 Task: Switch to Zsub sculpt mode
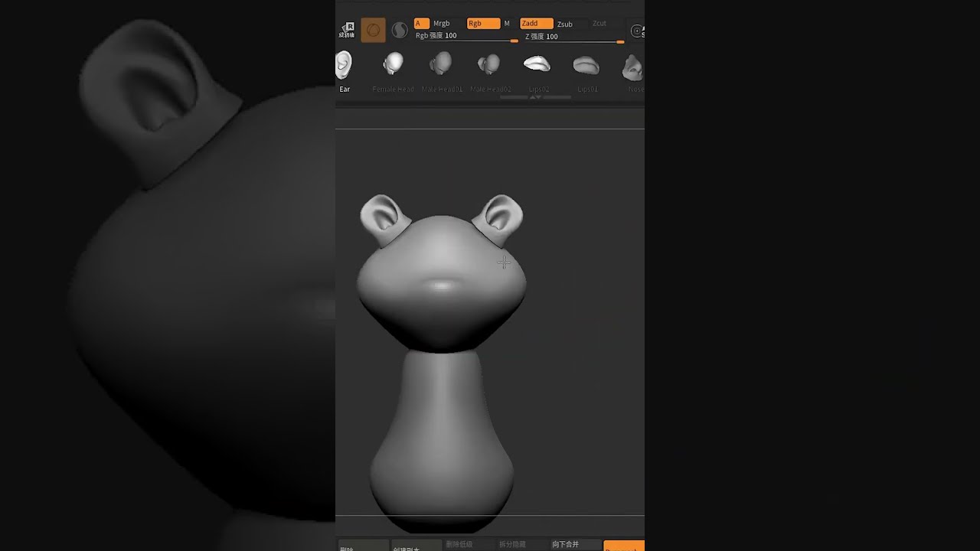coord(565,24)
